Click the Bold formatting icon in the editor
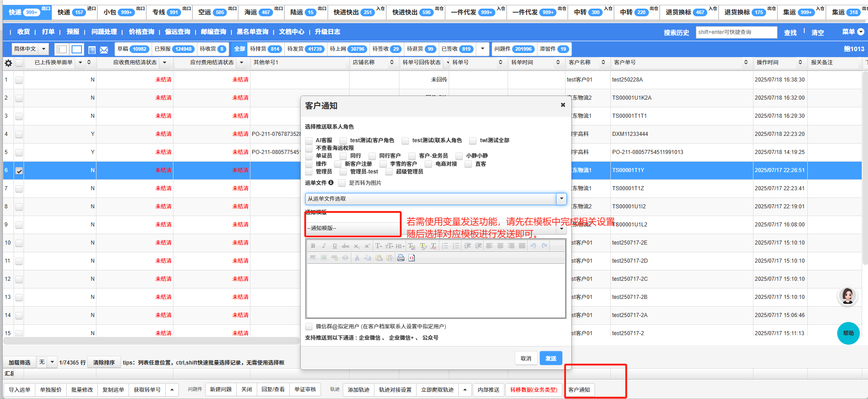This screenshot has height=399, width=868. [x=313, y=246]
